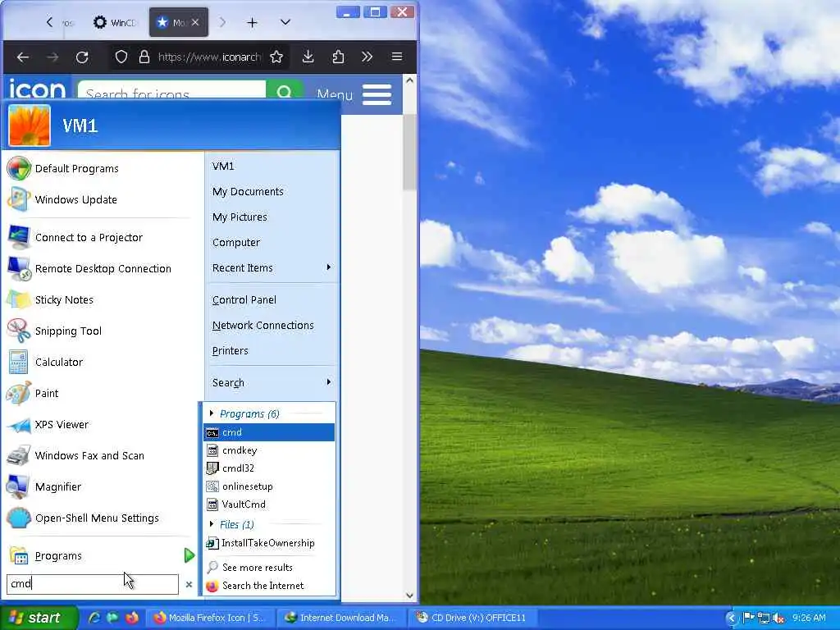This screenshot has width=840, height=630.
Task: Open iconarchive Menu button
Action: click(354, 95)
